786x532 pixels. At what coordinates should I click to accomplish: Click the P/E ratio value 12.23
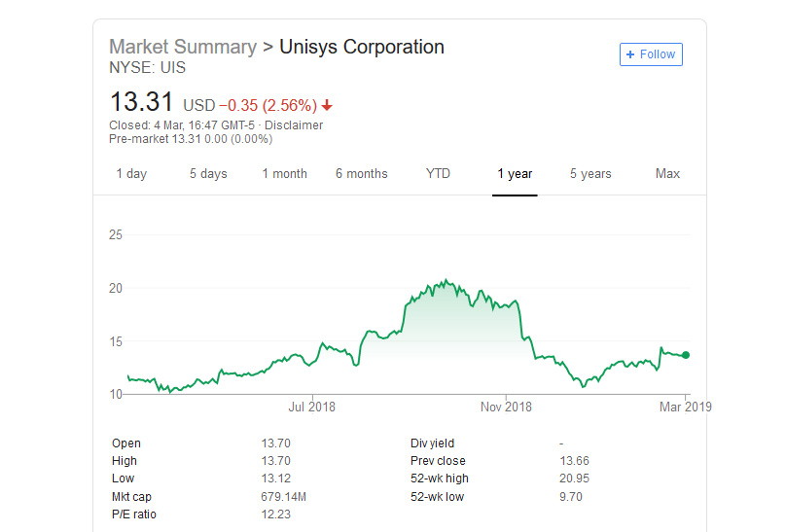pos(275,514)
